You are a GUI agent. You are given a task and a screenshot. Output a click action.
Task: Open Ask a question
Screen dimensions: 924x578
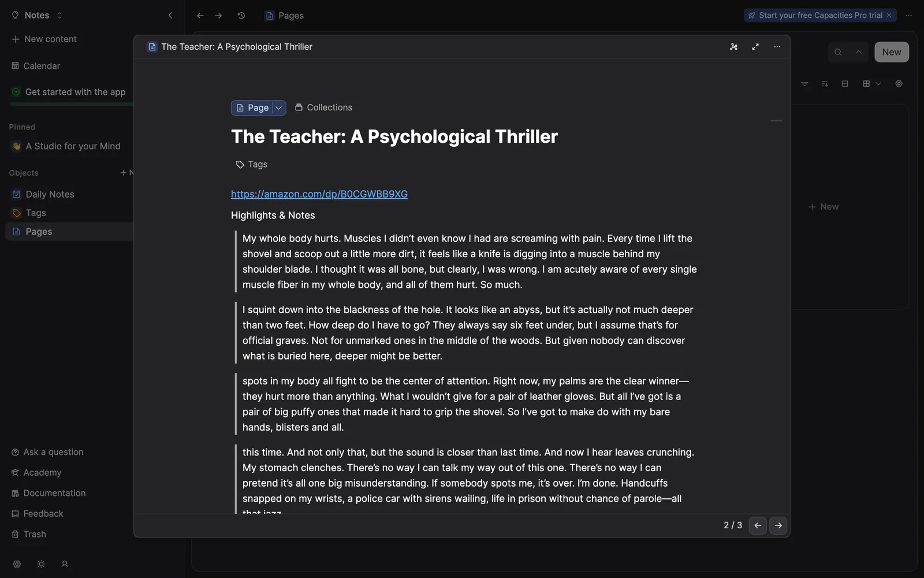[47, 452]
